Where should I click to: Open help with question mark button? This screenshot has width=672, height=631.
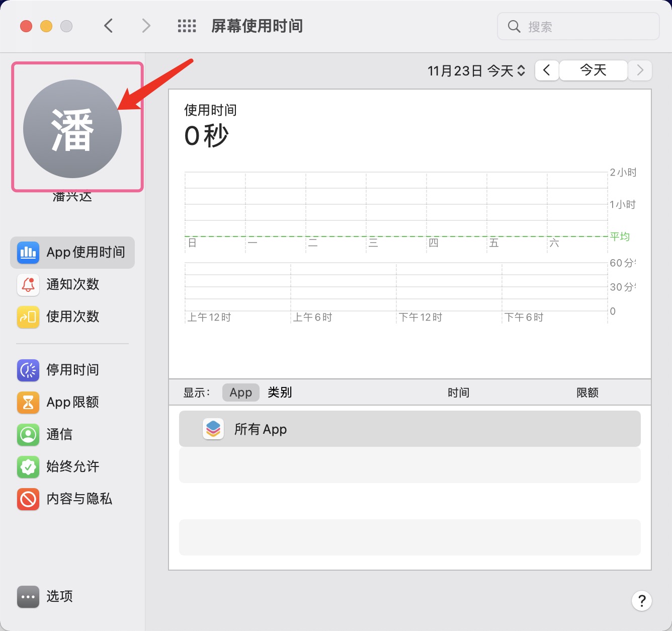coord(641,601)
